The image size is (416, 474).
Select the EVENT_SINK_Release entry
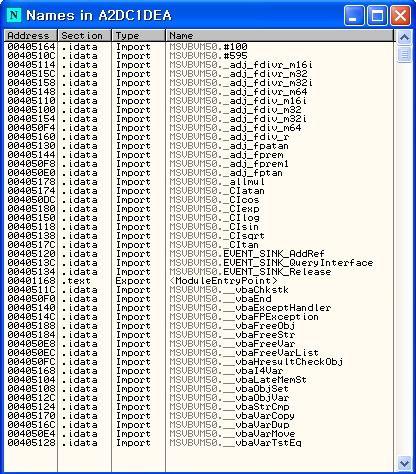[199, 272]
